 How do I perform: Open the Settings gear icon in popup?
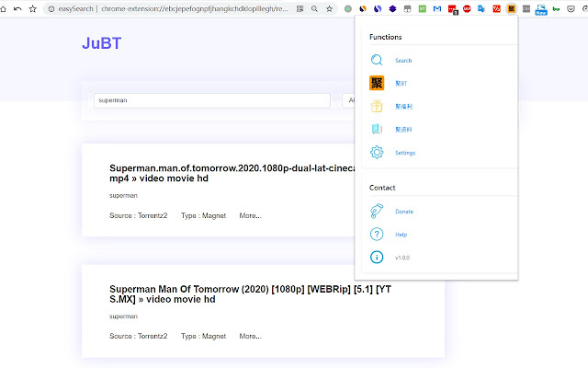tap(377, 153)
